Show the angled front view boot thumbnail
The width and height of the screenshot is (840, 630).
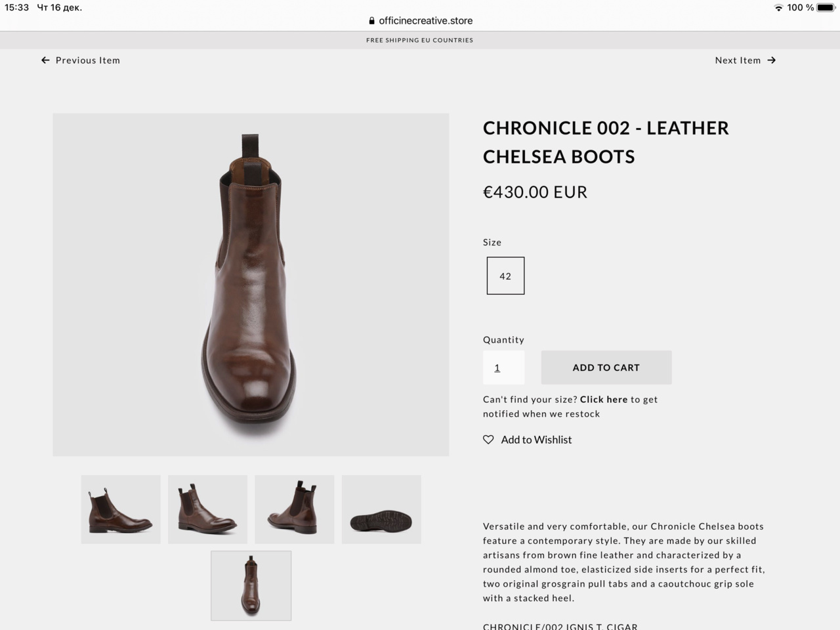[x=207, y=509]
